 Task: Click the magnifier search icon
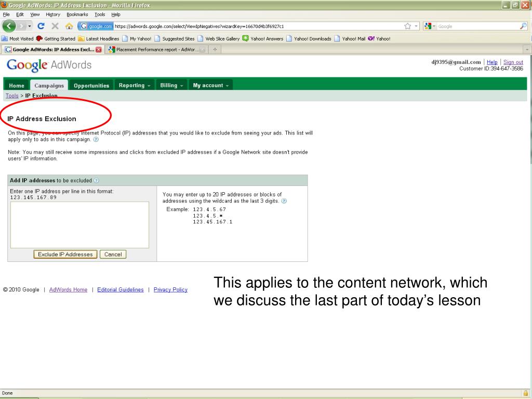pos(523,26)
